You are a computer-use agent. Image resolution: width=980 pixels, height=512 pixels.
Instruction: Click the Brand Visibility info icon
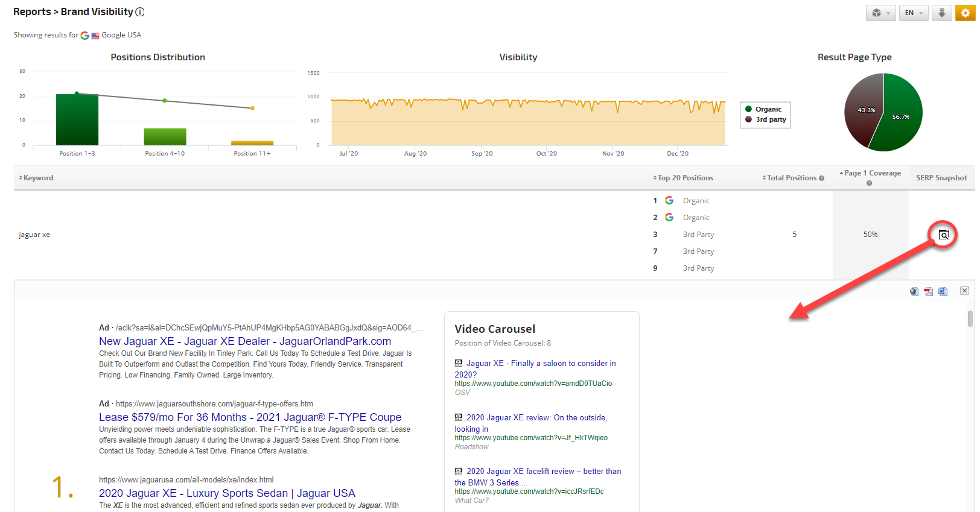(x=140, y=12)
